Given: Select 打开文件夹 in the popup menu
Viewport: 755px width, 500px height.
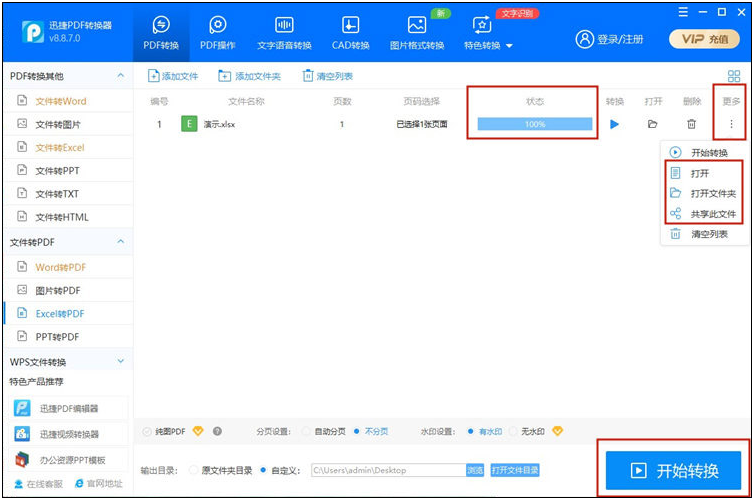Looking at the screenshot, I should click(712, 194).
